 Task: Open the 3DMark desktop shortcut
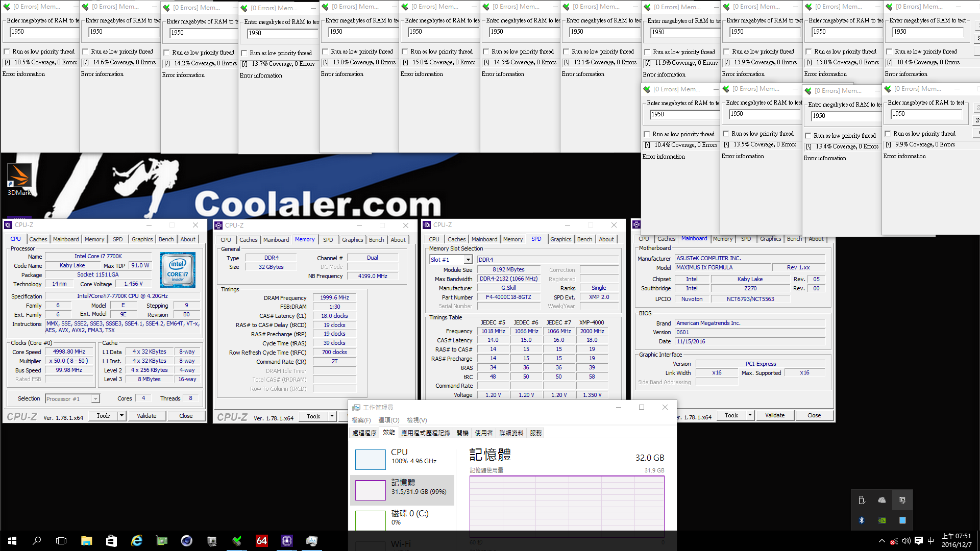coord(19,179)
